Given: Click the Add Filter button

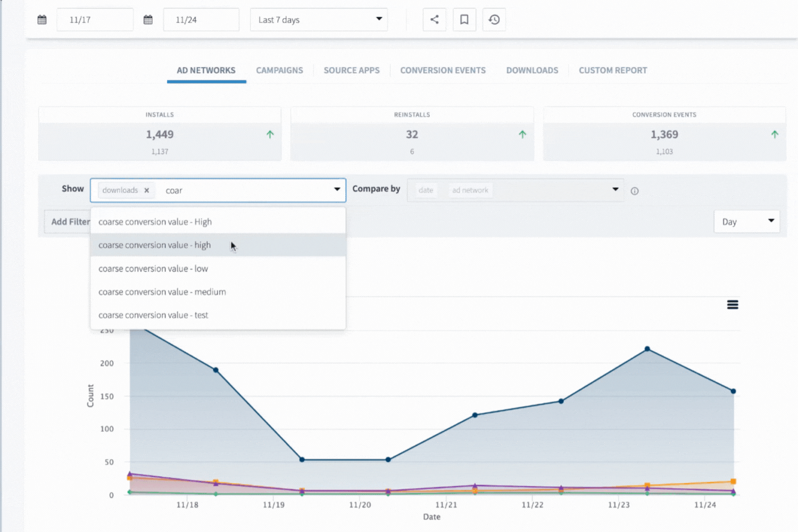Looking at the screenshot, I should pyautogui.click(x=69, y=221).
